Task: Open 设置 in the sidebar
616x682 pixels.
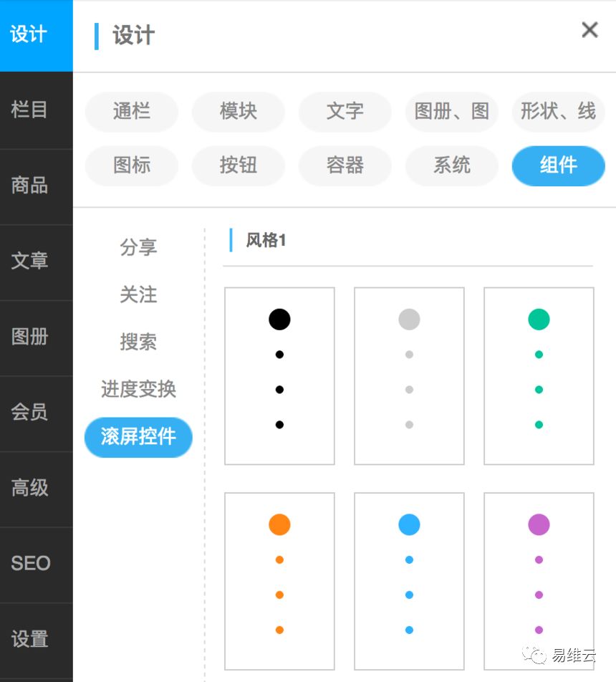Action: coord(36,640)
